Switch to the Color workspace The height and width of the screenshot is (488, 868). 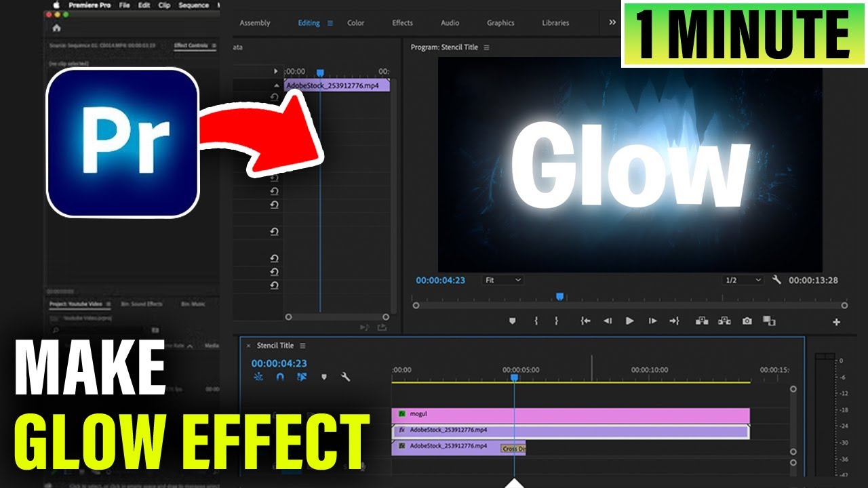356,23
